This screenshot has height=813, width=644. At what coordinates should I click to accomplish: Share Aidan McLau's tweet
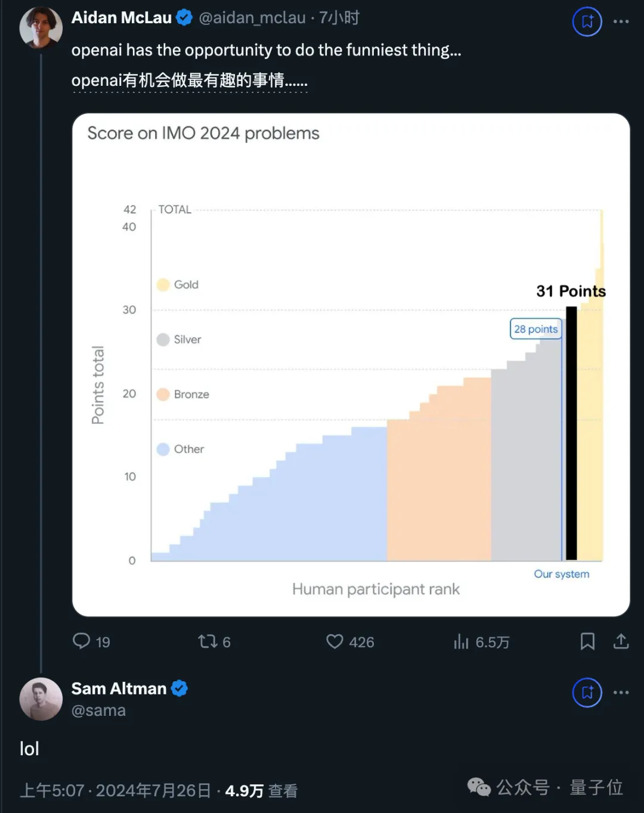pyautogui.click(x=621, y=641)
